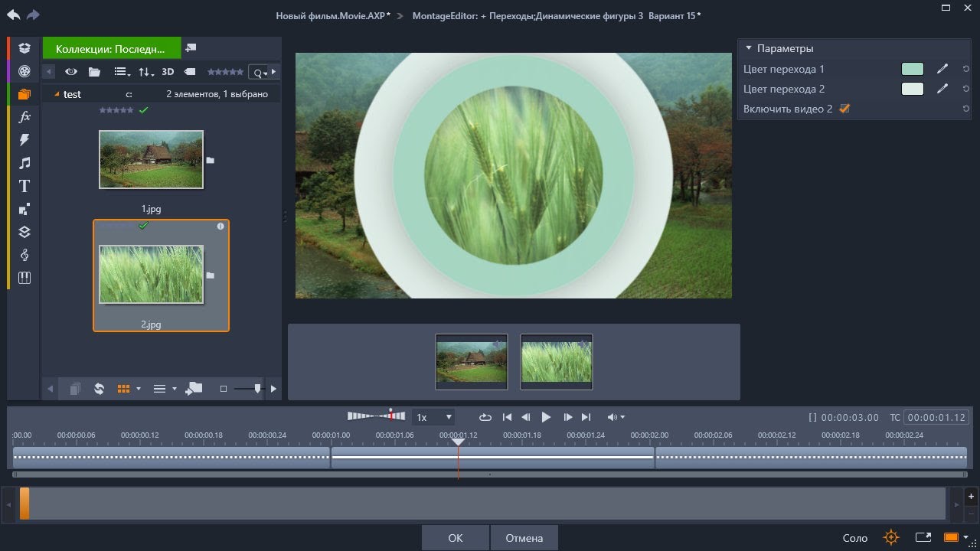
Task: Open the music note sound category
Action: [24, 163]
